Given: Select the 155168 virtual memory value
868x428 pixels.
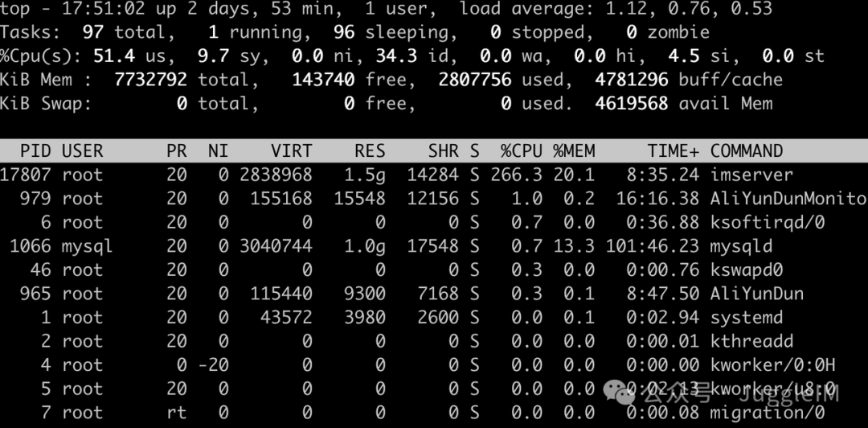Looking at the screenshot, I should 281,199.
